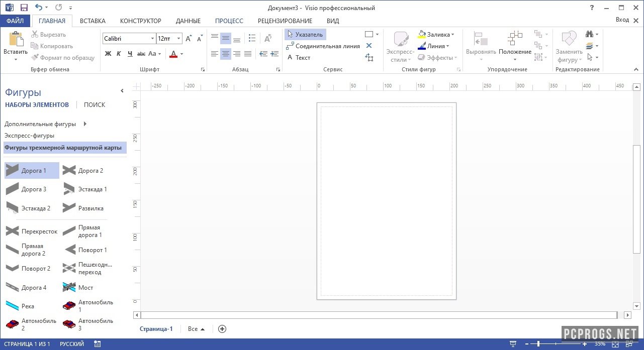The width and height of the screenshot is (644, 350).
Task: Click the Save icon in title bar
Action: coord(24,8)
